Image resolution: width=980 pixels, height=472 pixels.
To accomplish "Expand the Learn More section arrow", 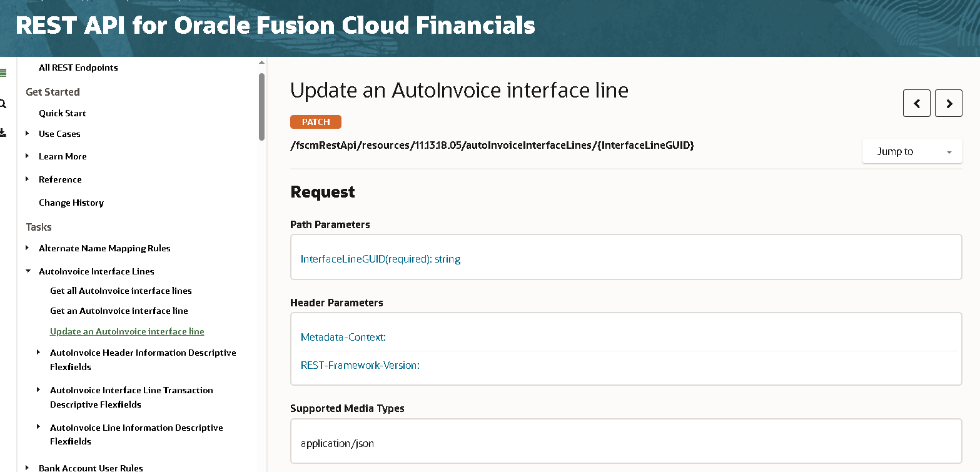I will point(28,156).
